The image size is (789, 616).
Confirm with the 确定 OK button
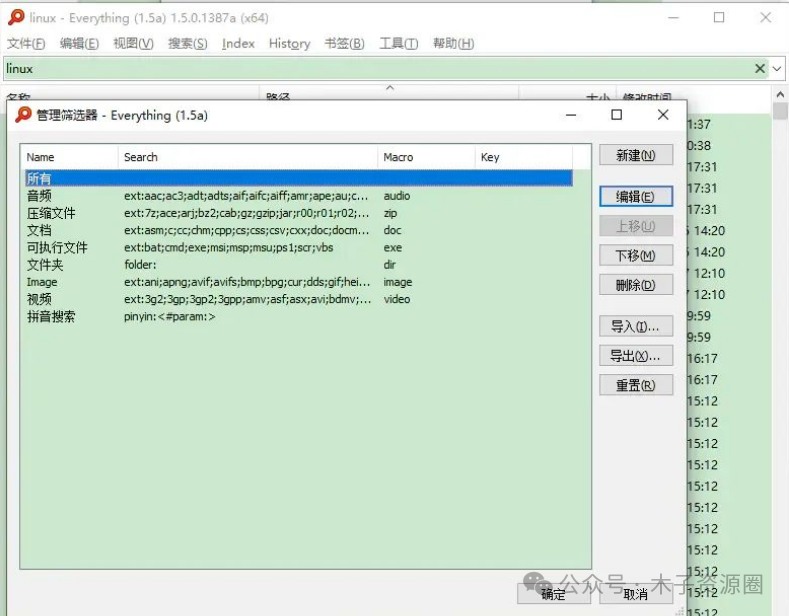click(553, 594)
